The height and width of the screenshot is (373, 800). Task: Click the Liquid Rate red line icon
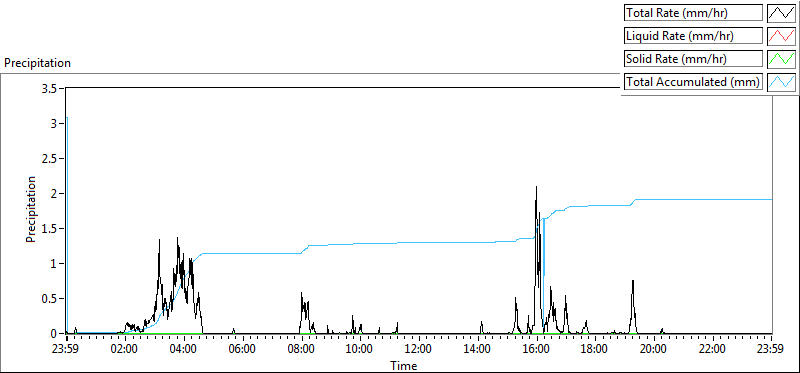782,36
